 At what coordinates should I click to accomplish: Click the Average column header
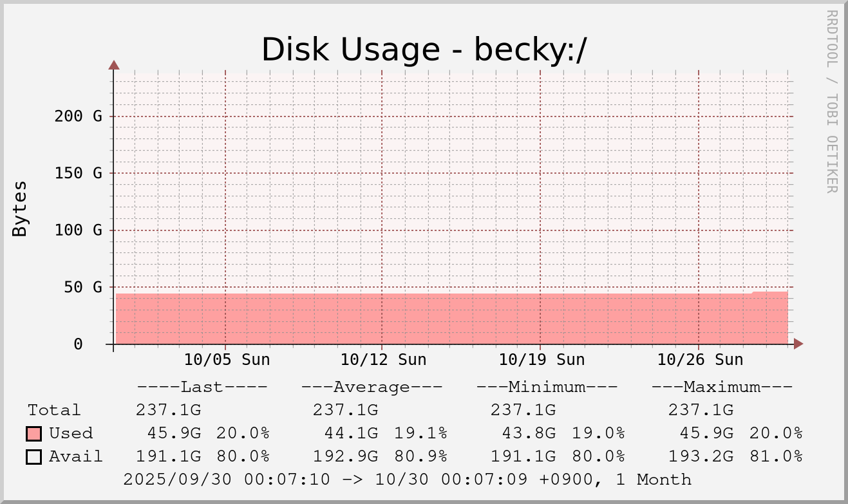coord(372,387)
